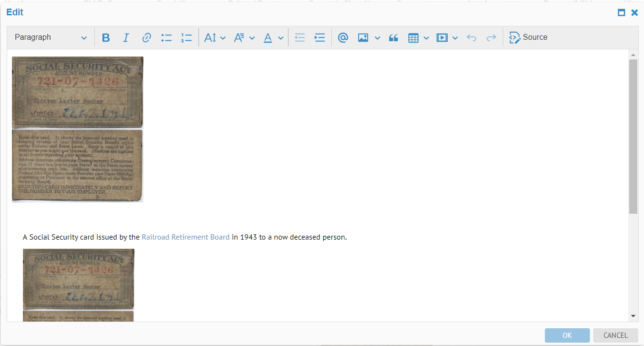Viewport: 644px width, 346px height.
Task: Switch to Source editing mode
Action: (x=528, y=38)
